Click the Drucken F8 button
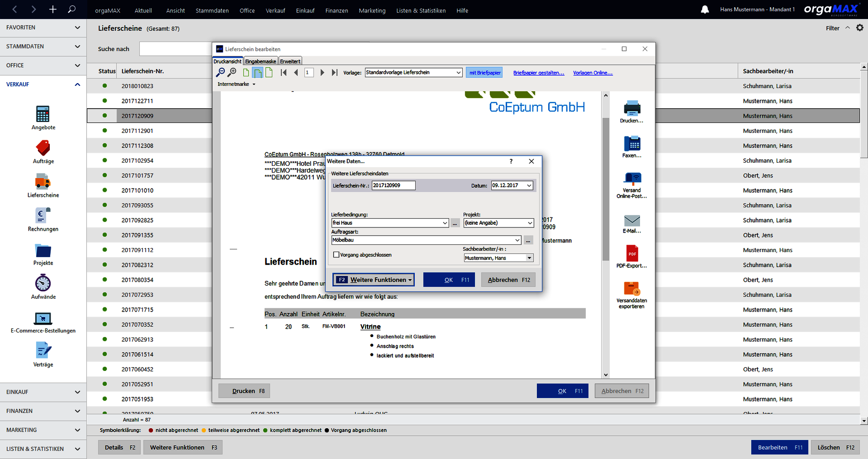The width and height of the screenshot is (868, 459). 244,391
